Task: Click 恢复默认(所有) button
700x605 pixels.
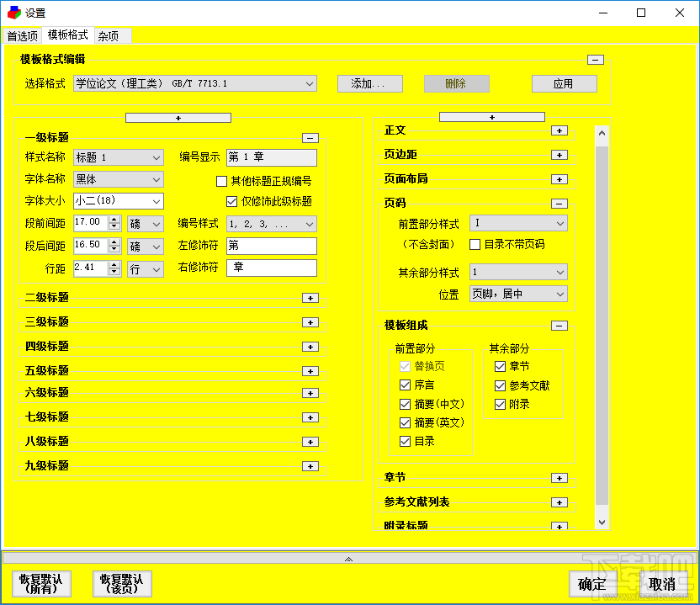Action: pos(41,584)
